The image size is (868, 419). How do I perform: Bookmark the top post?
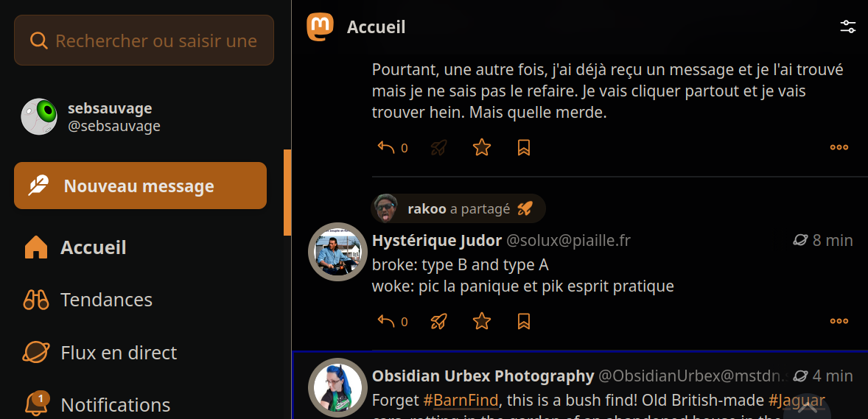524,147
